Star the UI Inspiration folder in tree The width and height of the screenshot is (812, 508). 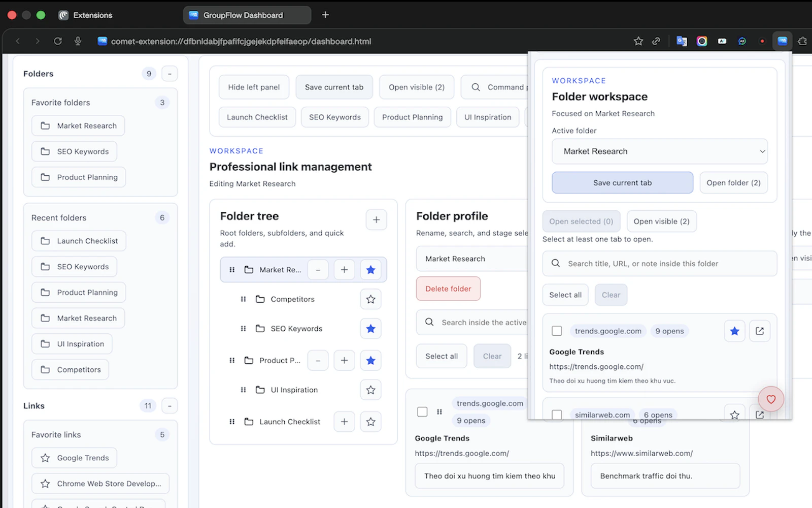pyautogui.click(x=370, y=390)
